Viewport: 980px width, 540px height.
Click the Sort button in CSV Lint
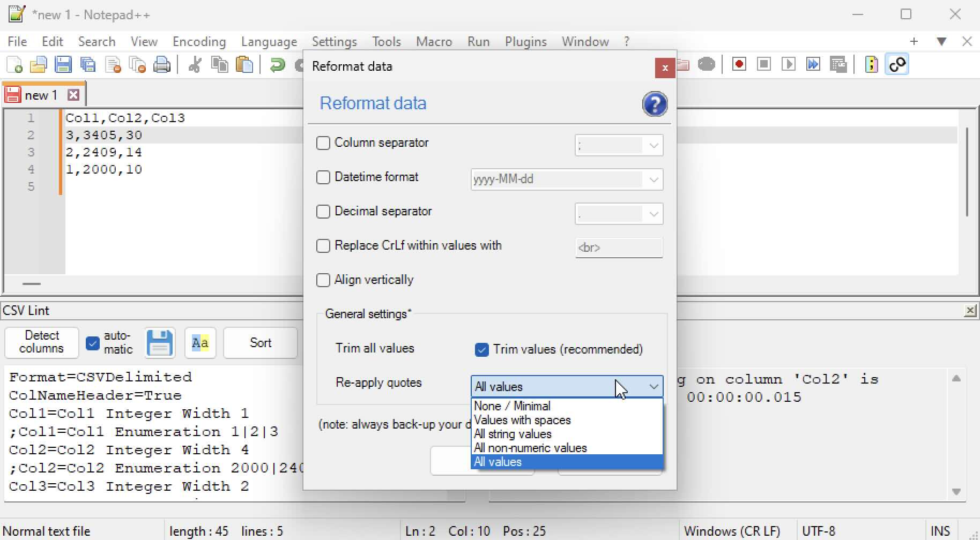[x=260, y=342]
